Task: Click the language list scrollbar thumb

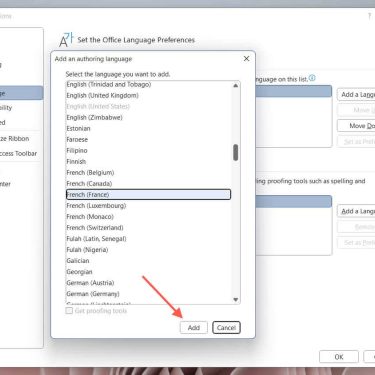Action: point(236,152)
